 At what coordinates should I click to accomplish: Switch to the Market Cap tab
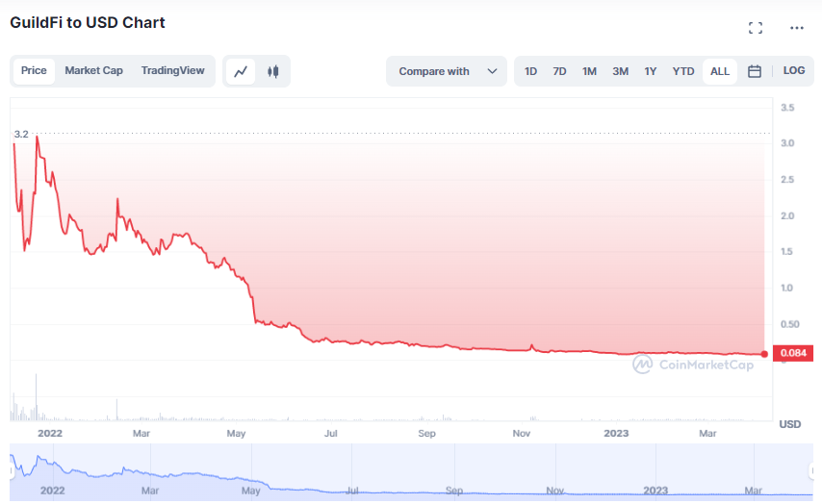pyautogui.click(x=93, y=70)
